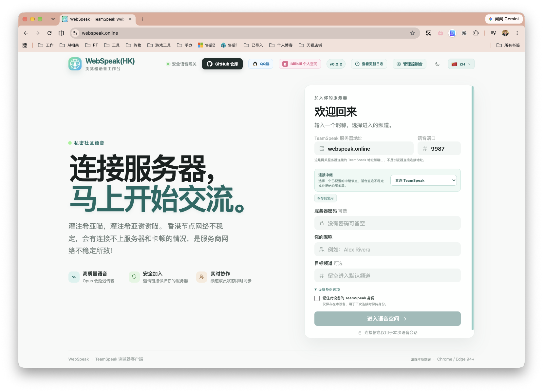Click 安全语音网关 status indicator
Image resolution: width=543 pixels, height=392 pixels.
(x=181, y=64)
